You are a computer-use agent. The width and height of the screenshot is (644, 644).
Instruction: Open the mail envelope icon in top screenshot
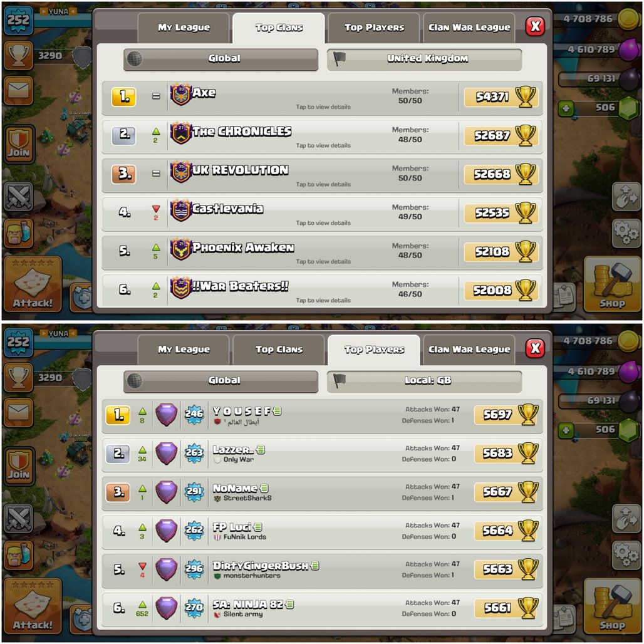point(19,90)
